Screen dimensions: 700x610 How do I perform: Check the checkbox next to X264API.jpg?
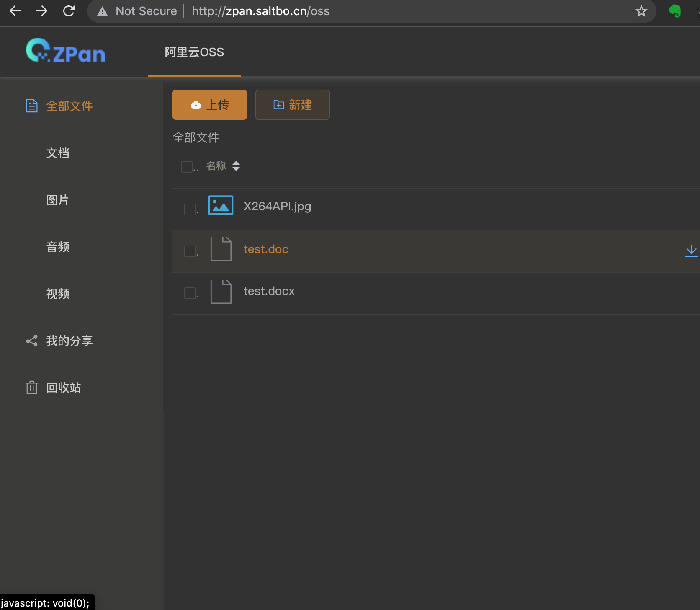pos(189,209)
